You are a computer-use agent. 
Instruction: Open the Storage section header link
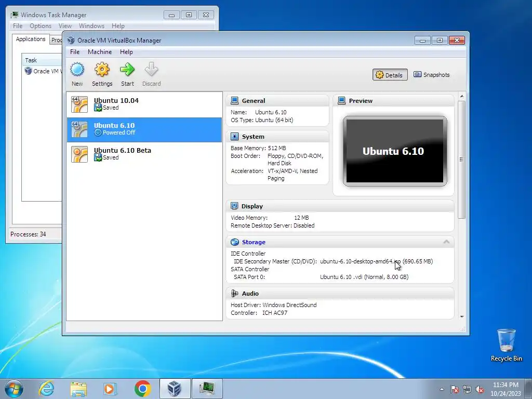point(254,242)
